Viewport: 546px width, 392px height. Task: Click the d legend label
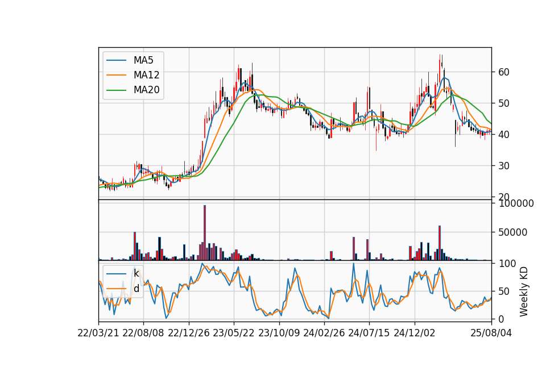click(136, 289)
